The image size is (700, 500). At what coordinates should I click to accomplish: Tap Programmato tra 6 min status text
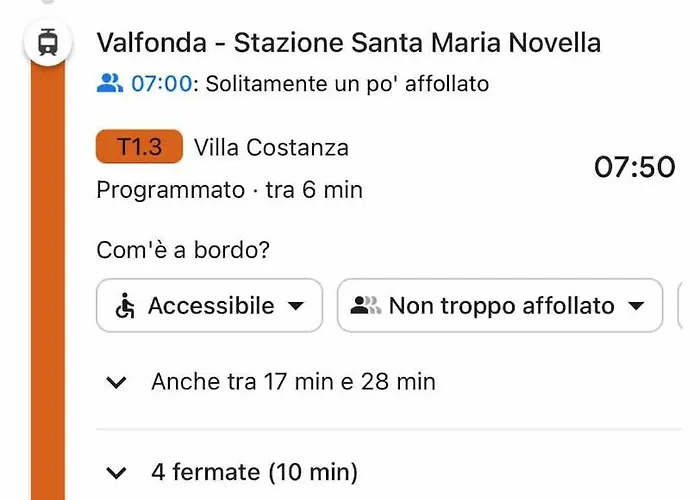(x=229, y=190)
